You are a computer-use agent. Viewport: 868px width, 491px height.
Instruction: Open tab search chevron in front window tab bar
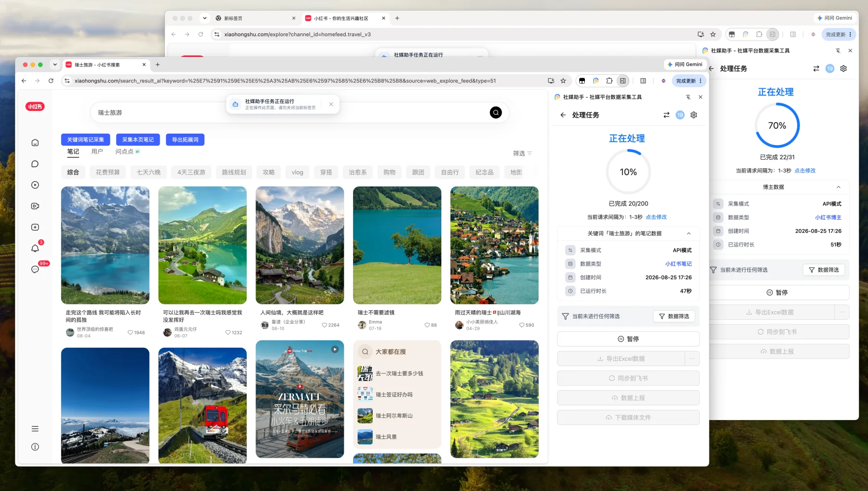coord(55,65)
